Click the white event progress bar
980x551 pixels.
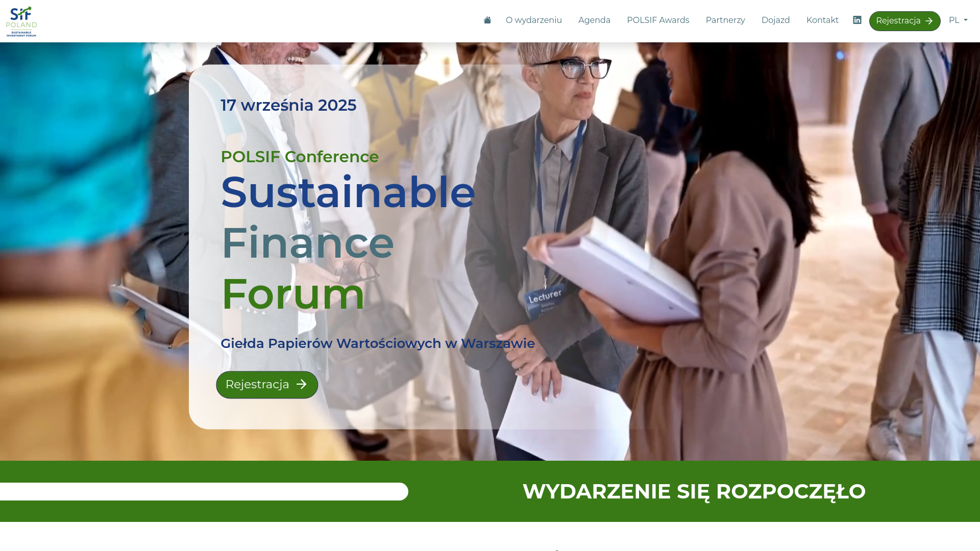pyautogui.click(x=204, y=491)
